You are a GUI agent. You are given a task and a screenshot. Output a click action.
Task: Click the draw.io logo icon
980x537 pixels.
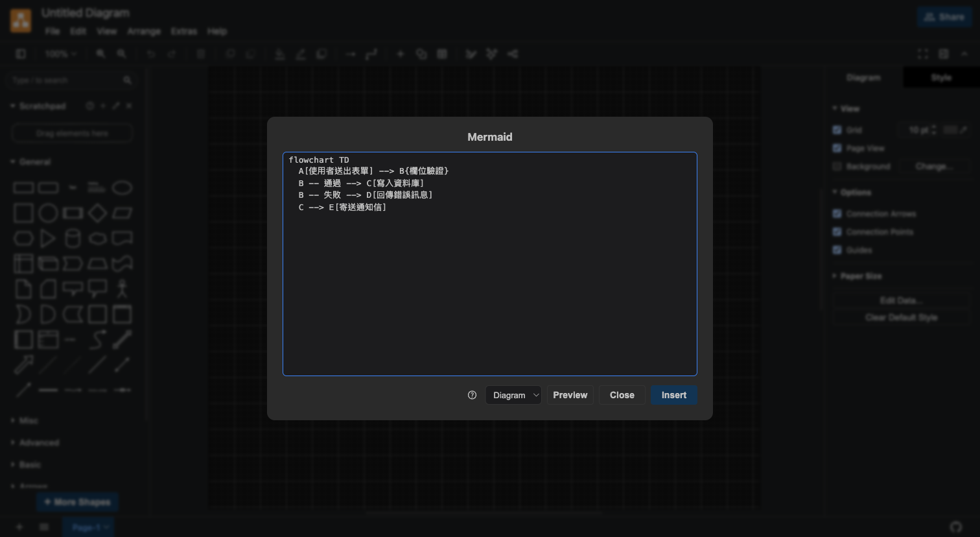(21, 21)
